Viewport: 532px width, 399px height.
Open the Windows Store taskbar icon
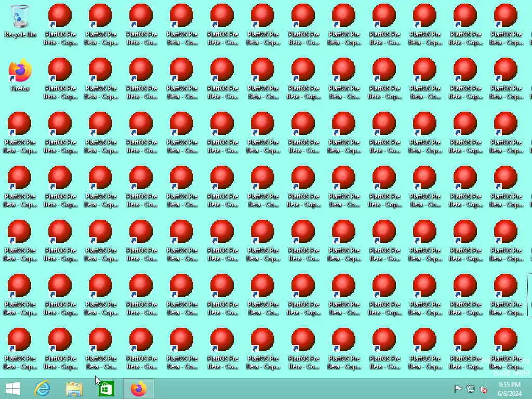pyautogui.click(x=106, y=389)
